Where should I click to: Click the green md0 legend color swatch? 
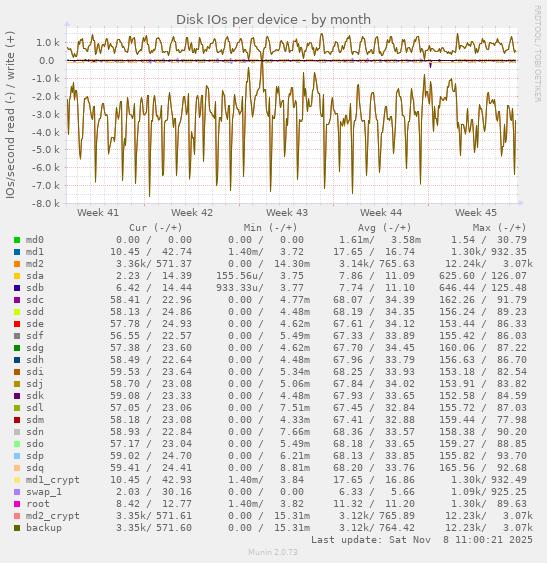(x=17, y=240)
